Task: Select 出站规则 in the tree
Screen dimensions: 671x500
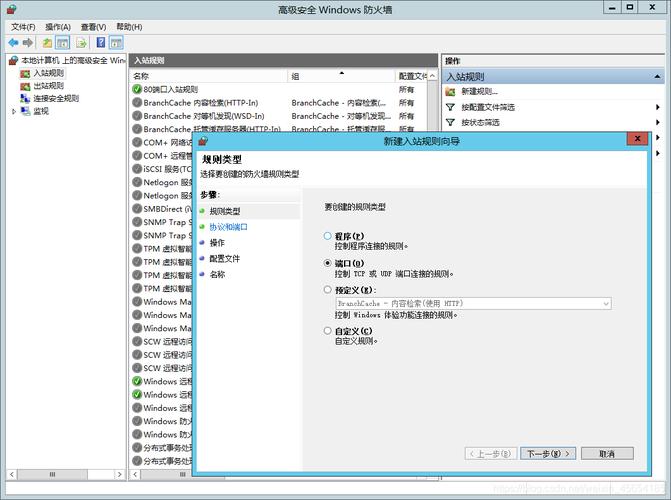Action: pos(48,86)
